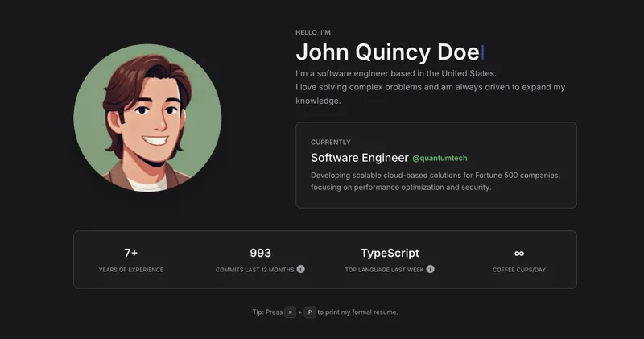Click the 'print my formal resume' tip text
The image size is (644, 339).
358,312
